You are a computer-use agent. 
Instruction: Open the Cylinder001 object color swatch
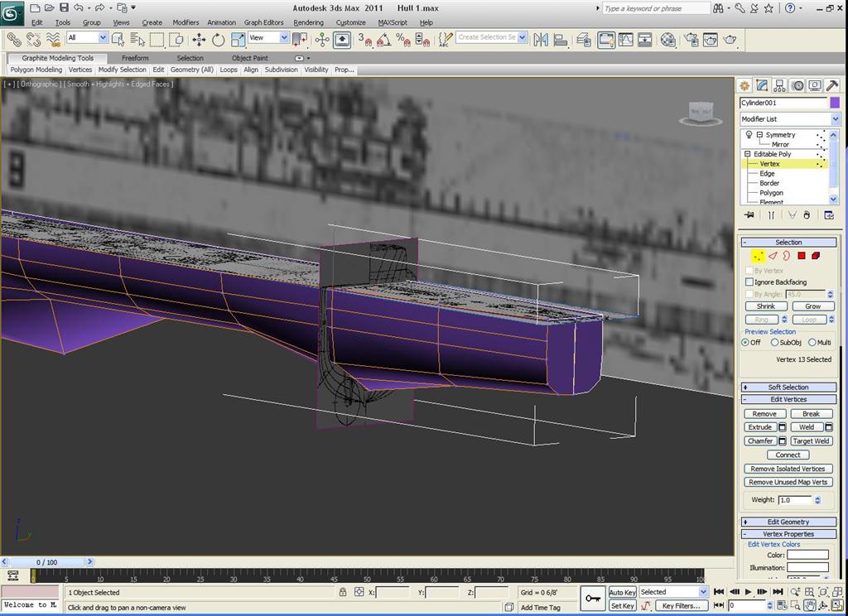[x=835, y=103]
